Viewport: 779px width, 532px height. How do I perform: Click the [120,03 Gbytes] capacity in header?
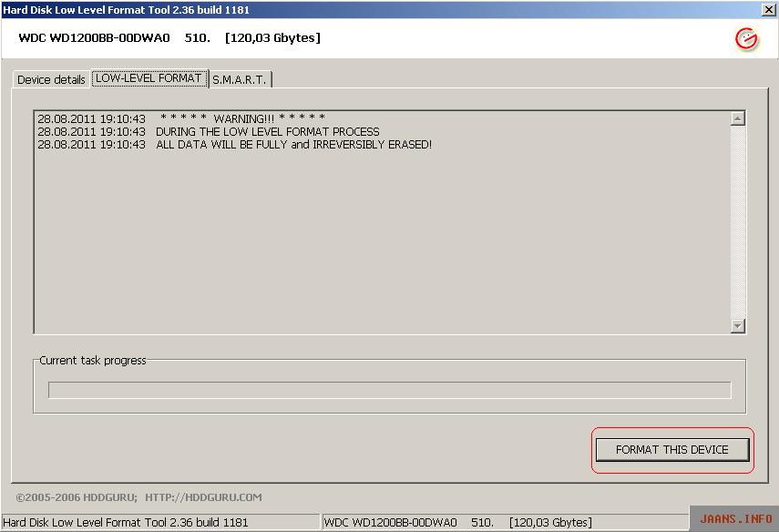click(x=272, y=38)
